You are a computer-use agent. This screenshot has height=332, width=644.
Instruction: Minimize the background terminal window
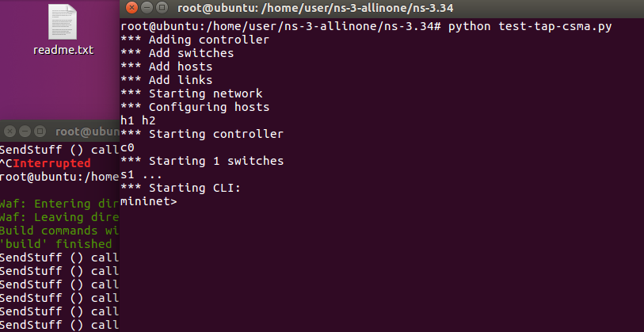pos(25,132)
